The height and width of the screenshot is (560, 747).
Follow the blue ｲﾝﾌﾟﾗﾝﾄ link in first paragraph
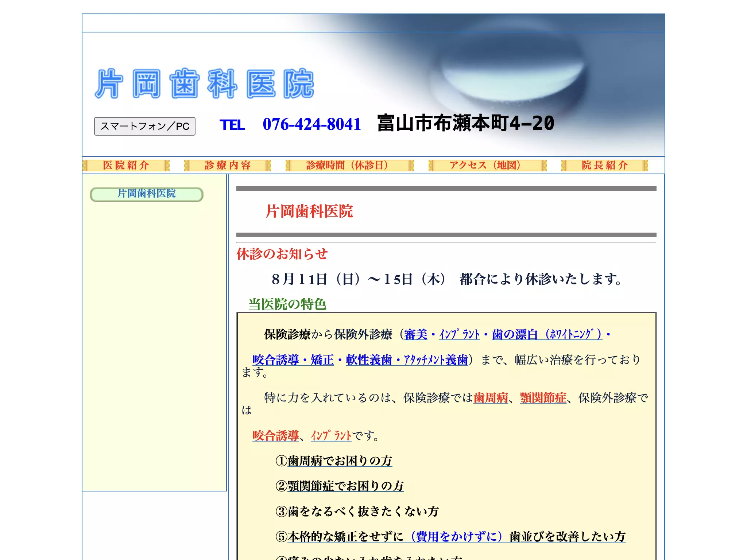(x=459, y=334)
